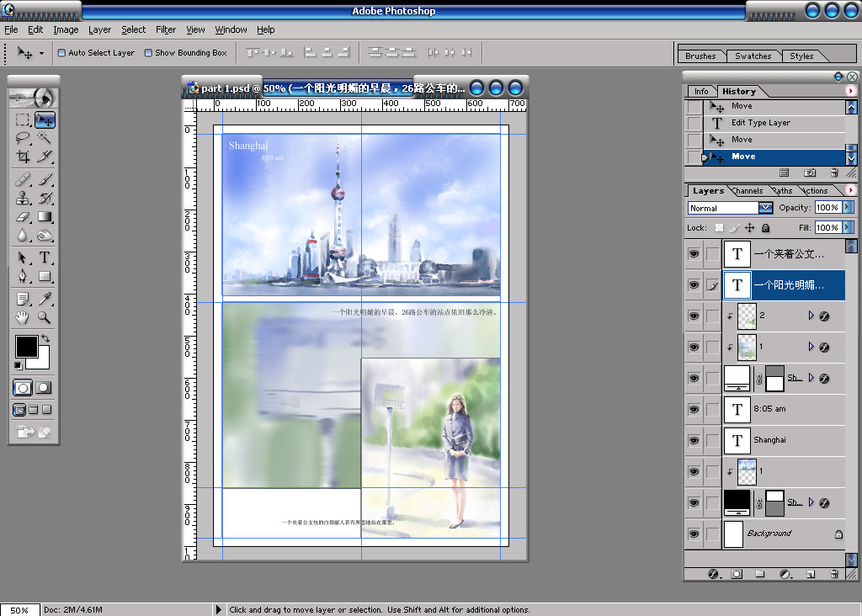
Task: Click the zoom percentage field 50%
Action: 19,610
